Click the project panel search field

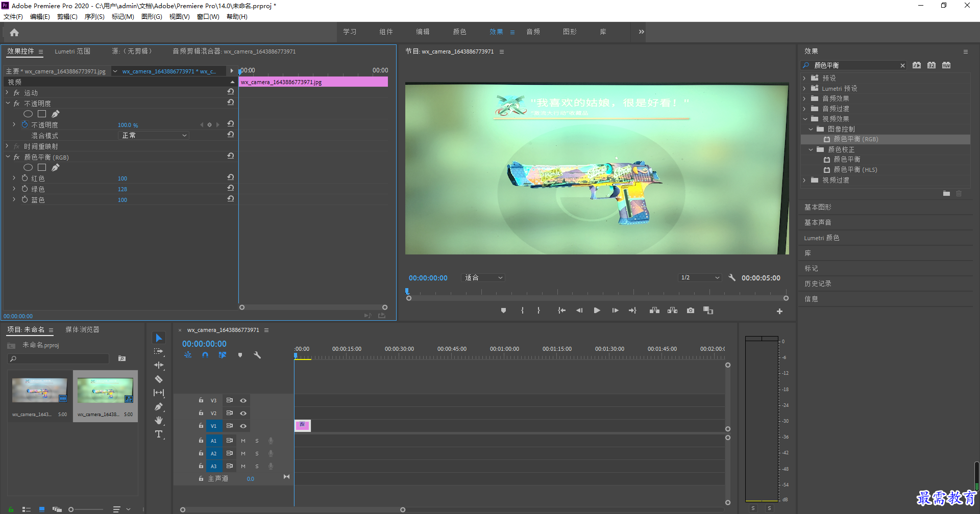pyautogui.click(x=59, y=359)
